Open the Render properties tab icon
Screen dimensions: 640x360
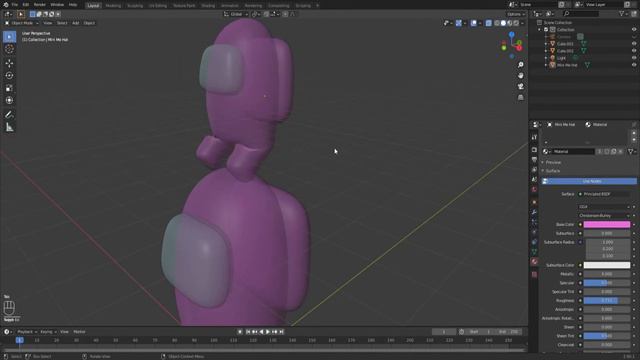pos(534,150)
